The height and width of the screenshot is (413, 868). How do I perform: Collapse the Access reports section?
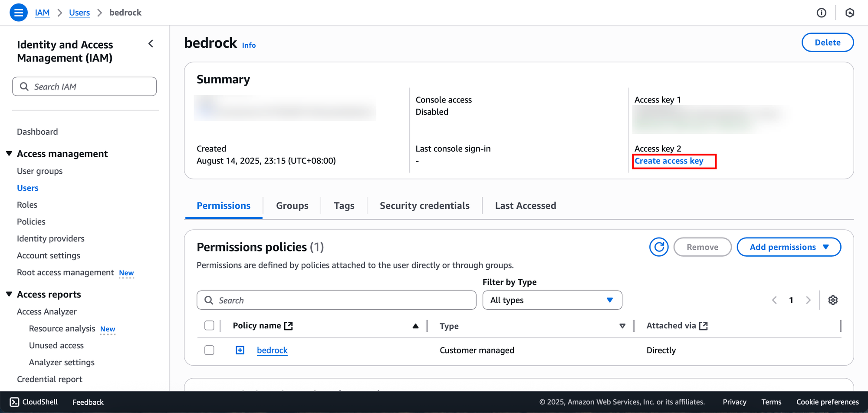tap(9, 294)
